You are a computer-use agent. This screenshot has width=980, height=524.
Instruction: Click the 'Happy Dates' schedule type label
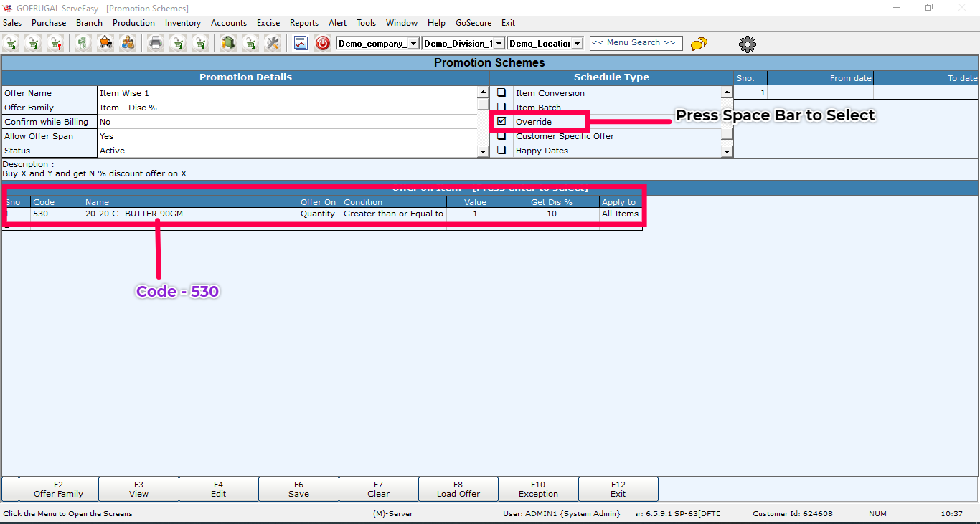coord(542,151)
